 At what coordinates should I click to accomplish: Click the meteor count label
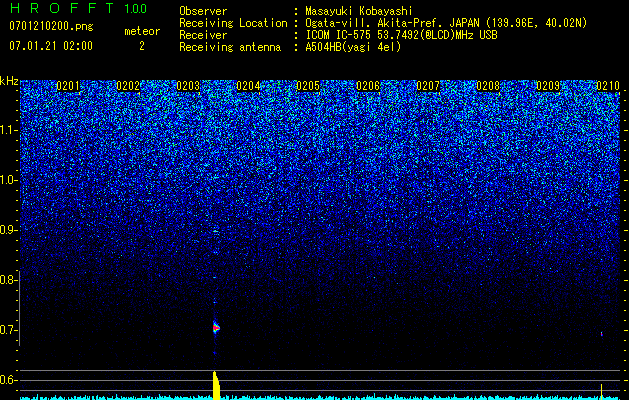[x=142, y=31]
